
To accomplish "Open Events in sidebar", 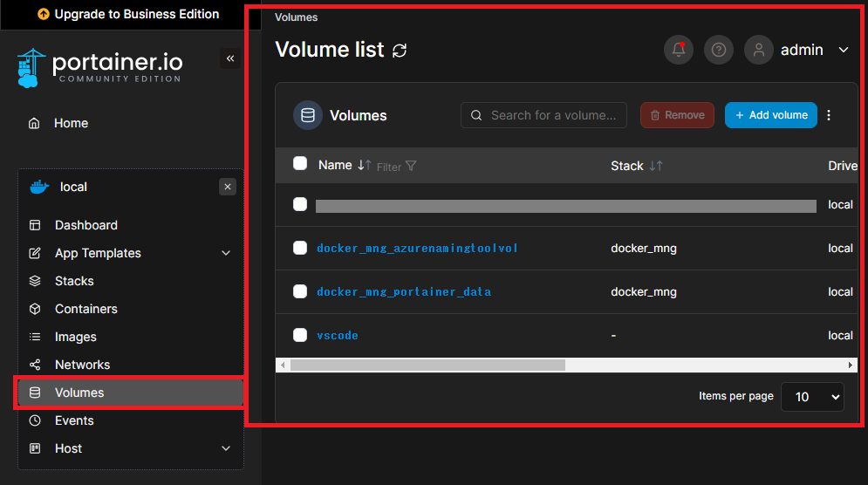I will pyautogui.click(x=74, y=420).
